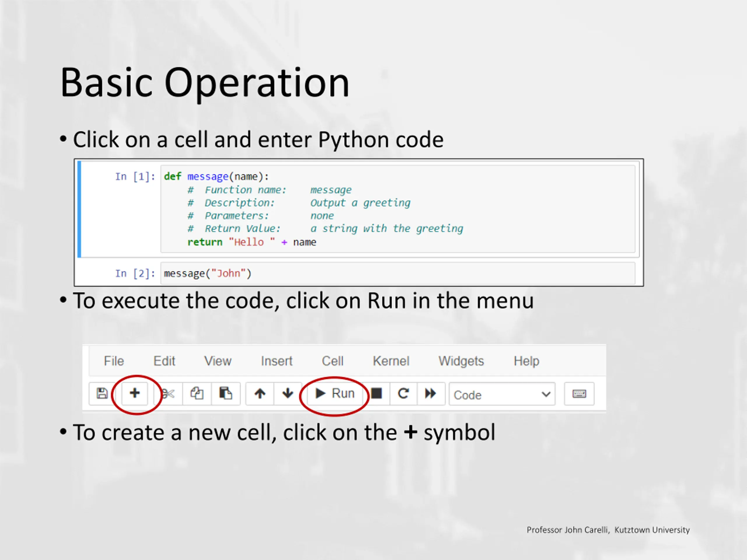The image size is (747, 560).
Task: Restart the kernel with the circular arrow
Action: [403, 393]
